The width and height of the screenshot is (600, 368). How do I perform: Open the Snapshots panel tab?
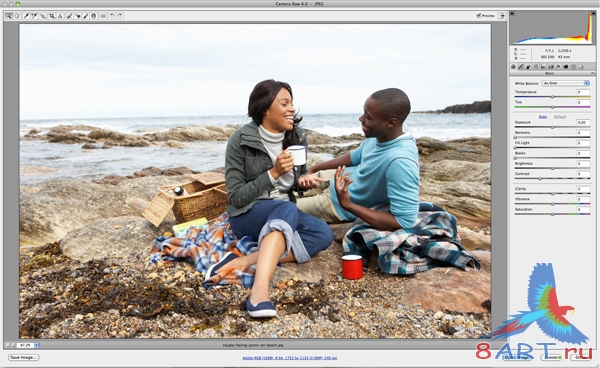(580, 67)
